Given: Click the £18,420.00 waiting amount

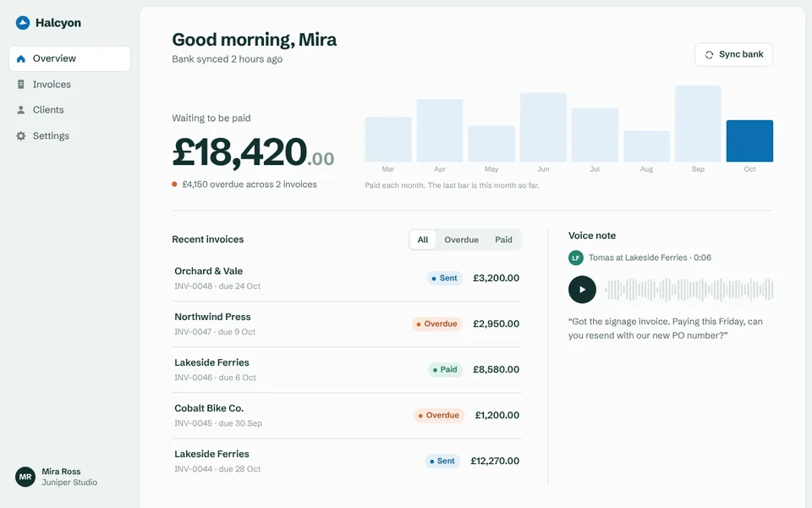Looking at the screenshot, I should (253, 152).
